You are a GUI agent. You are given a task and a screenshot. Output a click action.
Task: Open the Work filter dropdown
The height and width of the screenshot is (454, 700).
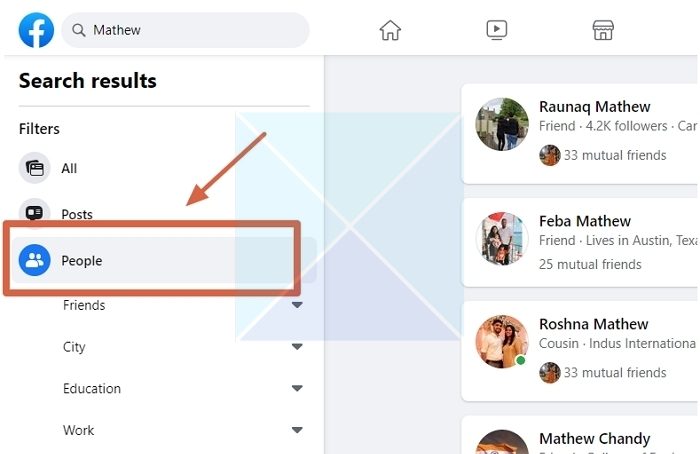(297, 430)
